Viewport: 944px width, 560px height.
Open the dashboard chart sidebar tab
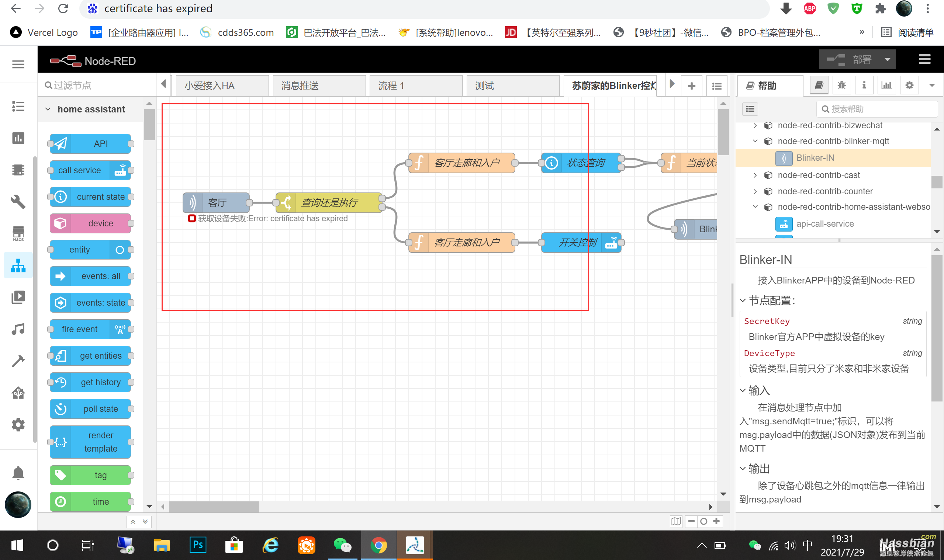[886, 85]
